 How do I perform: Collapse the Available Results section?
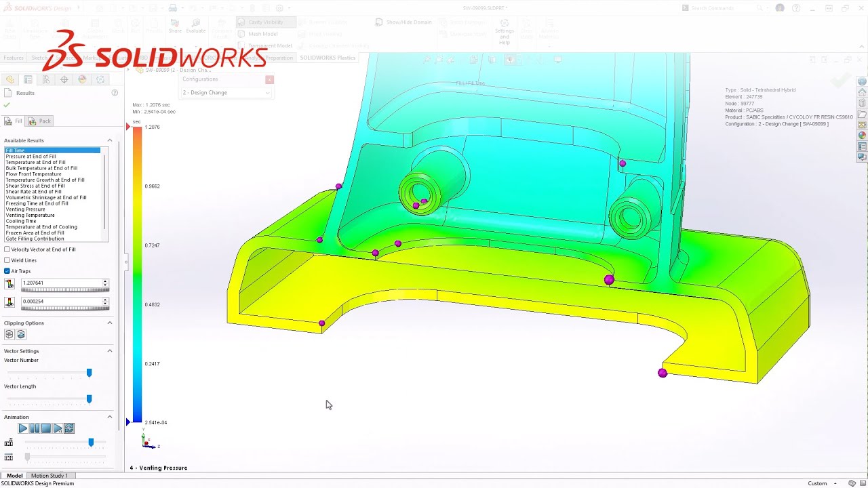(109, 140)
